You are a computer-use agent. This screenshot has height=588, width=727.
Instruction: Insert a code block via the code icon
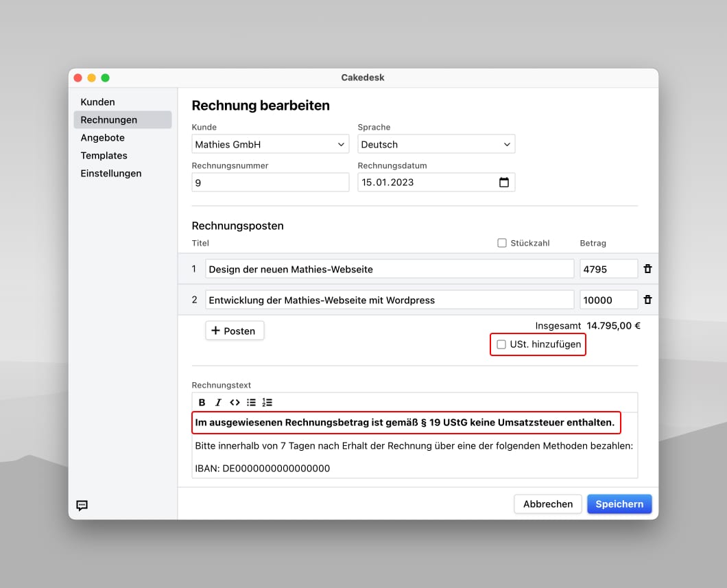click(x=235, y=402)
